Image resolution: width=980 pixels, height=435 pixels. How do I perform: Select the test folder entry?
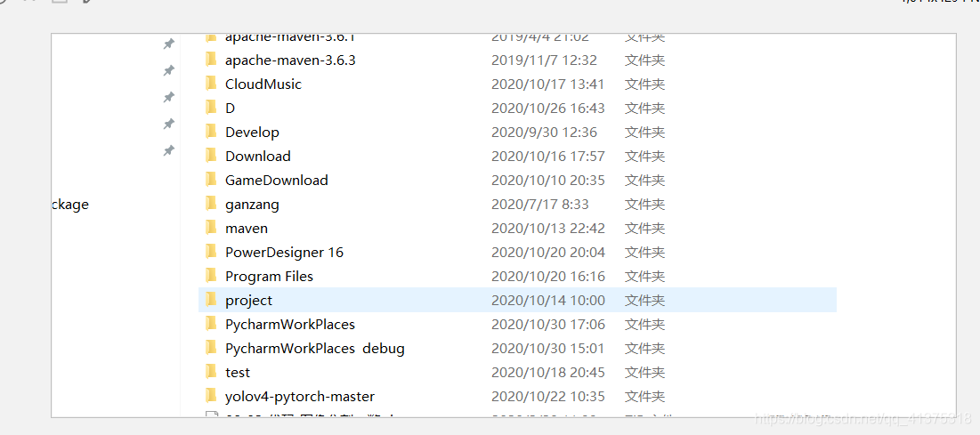(x=238, y=373)
